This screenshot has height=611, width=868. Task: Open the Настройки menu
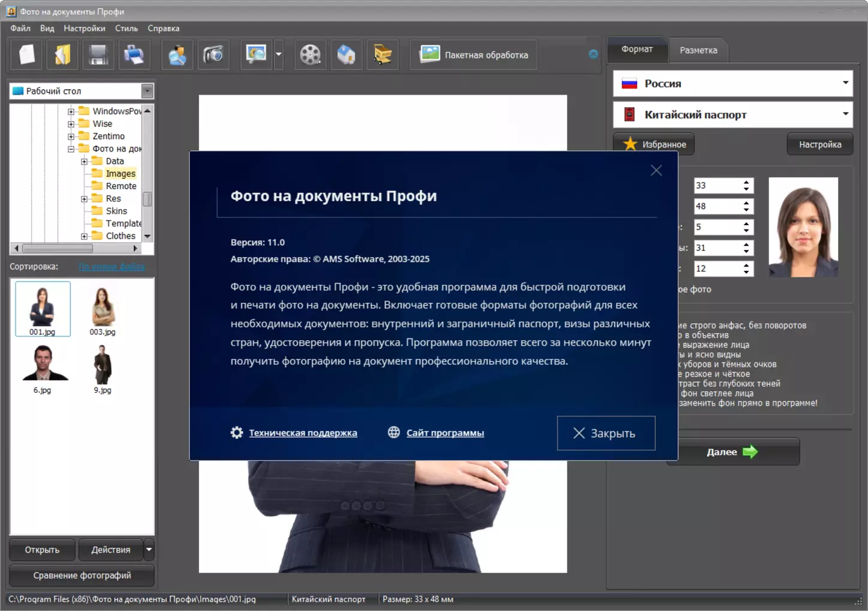click(x=85, y=28)
